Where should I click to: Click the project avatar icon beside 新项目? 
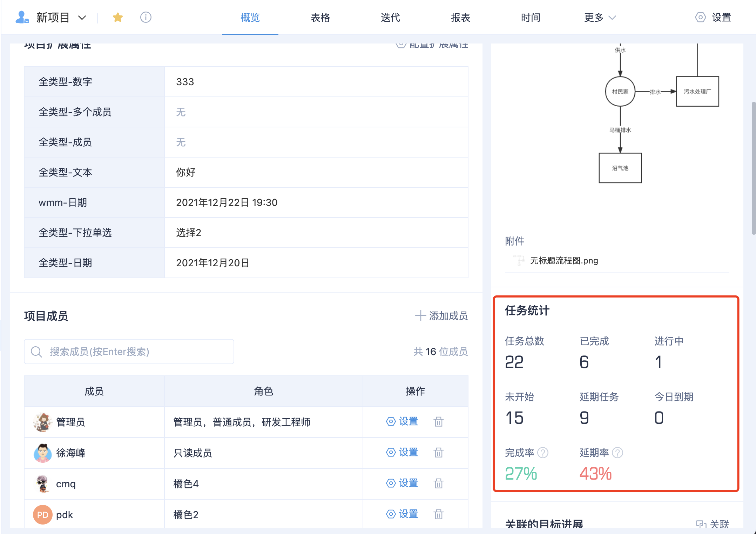click(22, 17)
